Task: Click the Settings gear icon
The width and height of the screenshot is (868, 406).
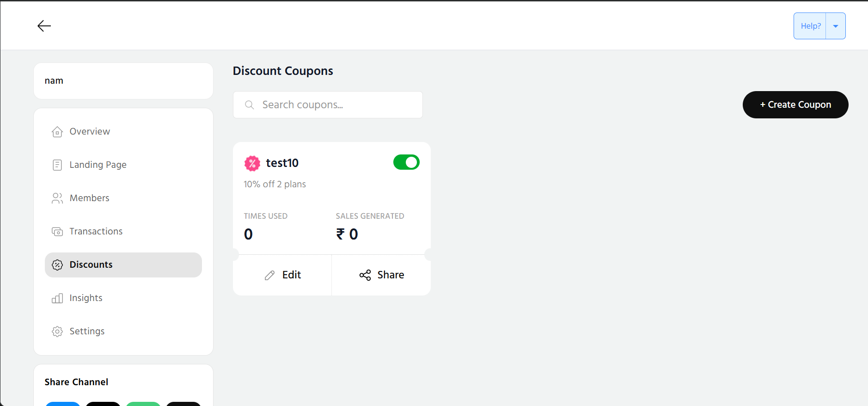Action: (57, 332)
